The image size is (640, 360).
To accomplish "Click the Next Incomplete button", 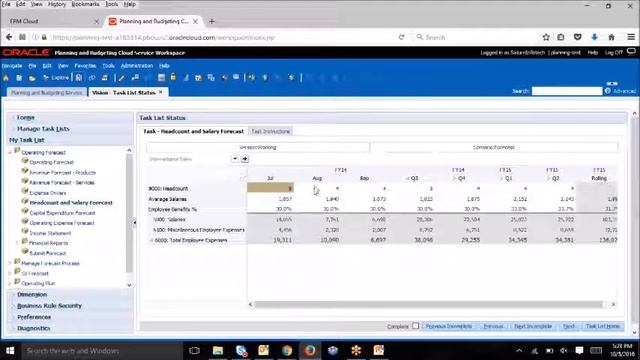I will pyautogui.click(x=533, y=326).
